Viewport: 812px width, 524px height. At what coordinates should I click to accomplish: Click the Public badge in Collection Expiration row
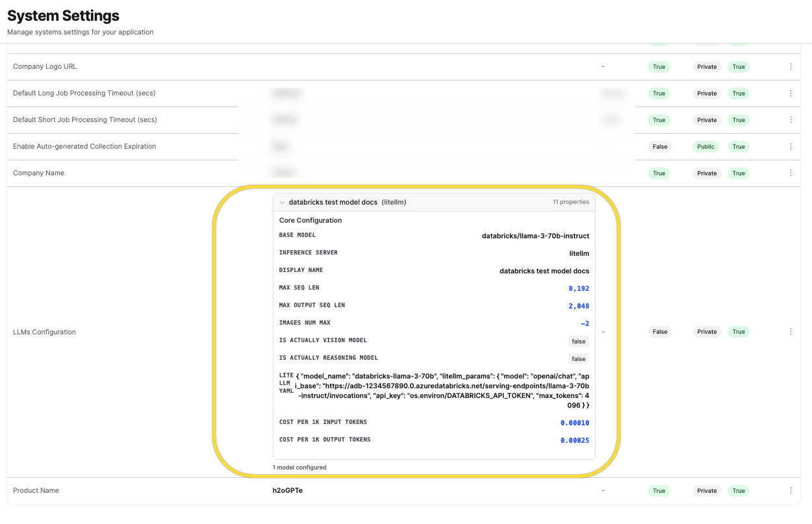[x=705, y=147]
